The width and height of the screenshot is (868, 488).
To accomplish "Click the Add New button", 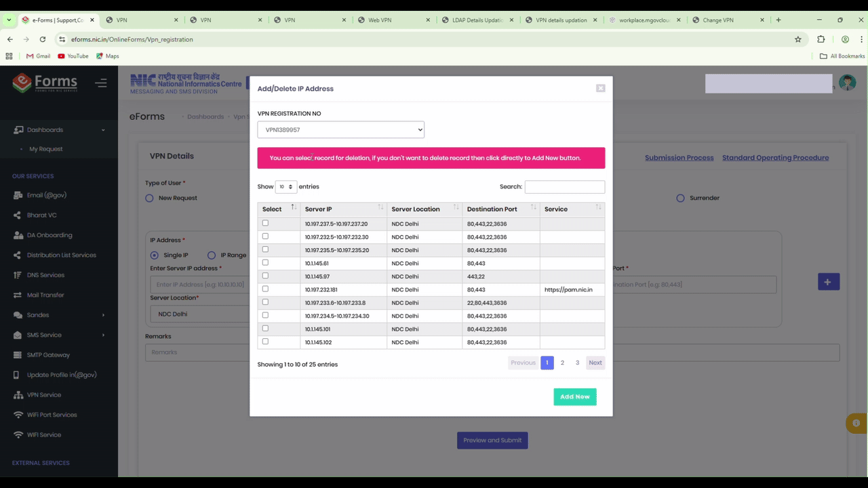I will click(574, 396).
